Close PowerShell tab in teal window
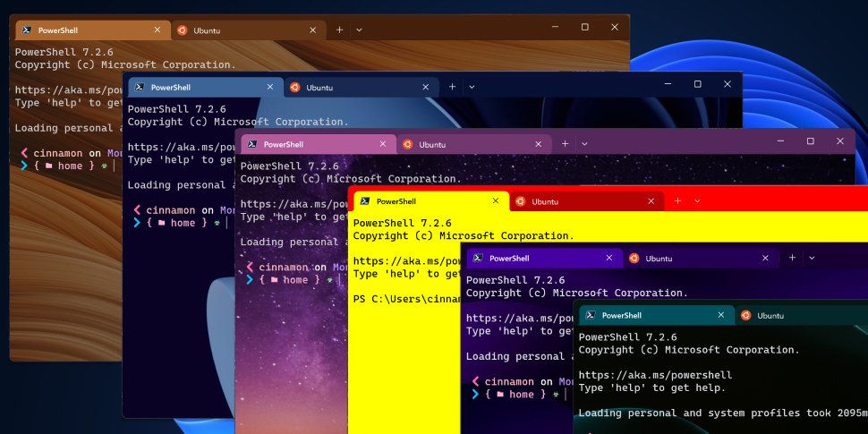 tap(720, 315)
